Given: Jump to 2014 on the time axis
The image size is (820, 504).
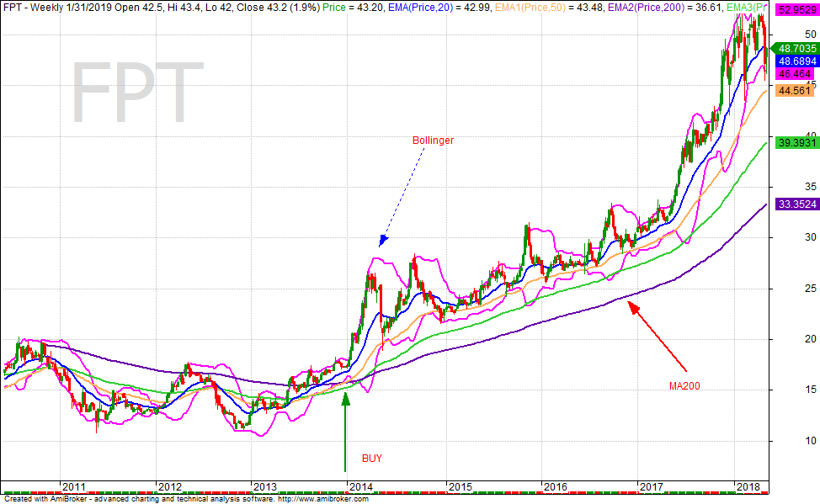Looking at the screenshot, I should 362,486.
